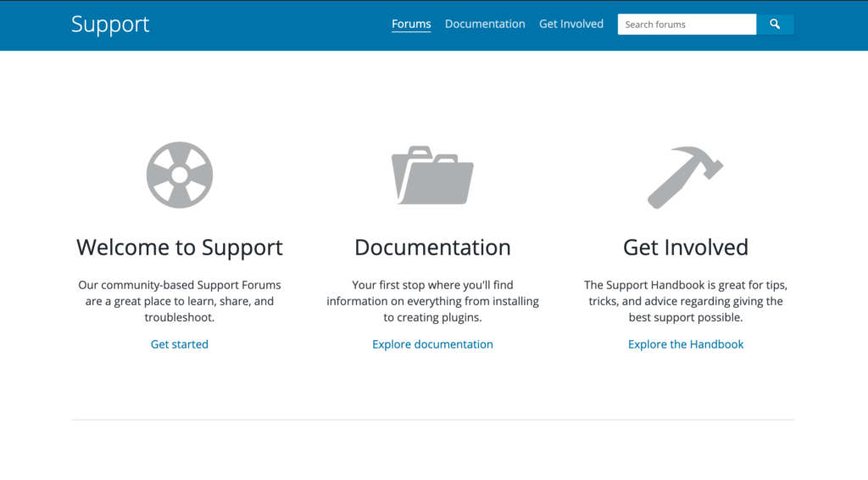The width and height of the screenshot is (868, 480).
Task: Click the folder documentation icon
Action: coord(432,175)
